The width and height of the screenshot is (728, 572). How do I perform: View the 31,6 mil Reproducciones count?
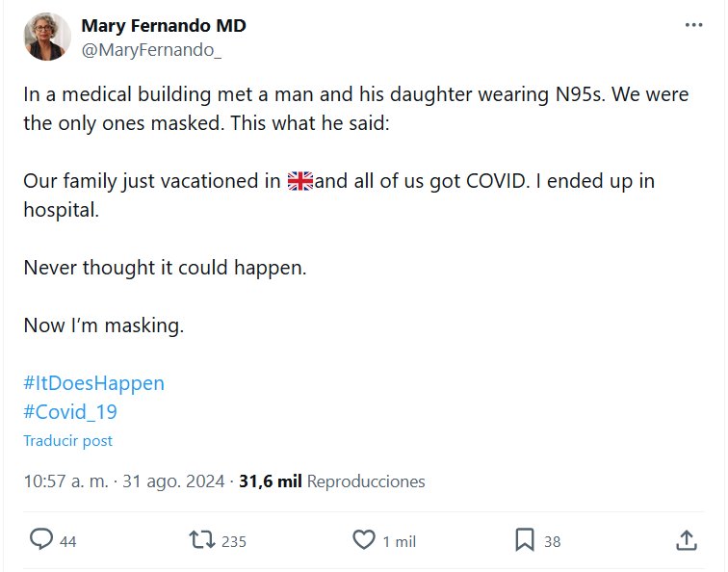(331, 481)
